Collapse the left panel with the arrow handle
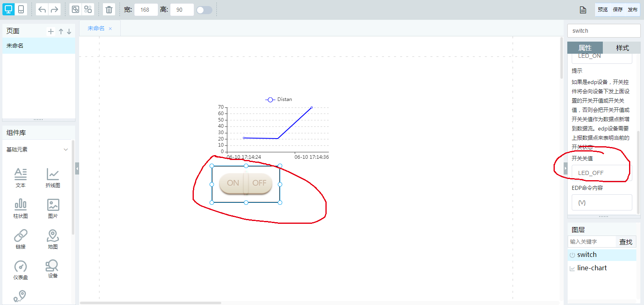This screenshot has height=305, width=644. [77, 168]
